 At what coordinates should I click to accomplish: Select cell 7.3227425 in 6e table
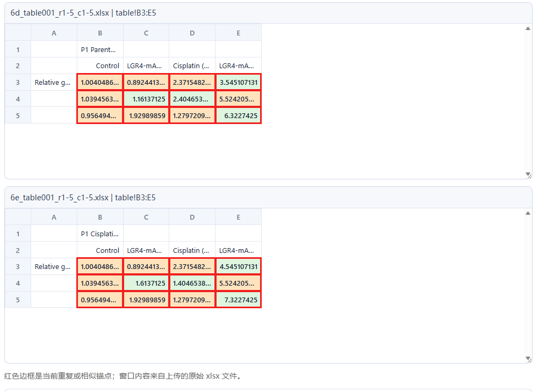(238, 300)
